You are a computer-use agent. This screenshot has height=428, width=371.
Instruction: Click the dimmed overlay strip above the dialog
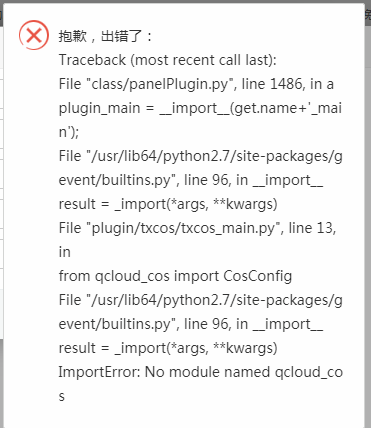click(185, 2)
